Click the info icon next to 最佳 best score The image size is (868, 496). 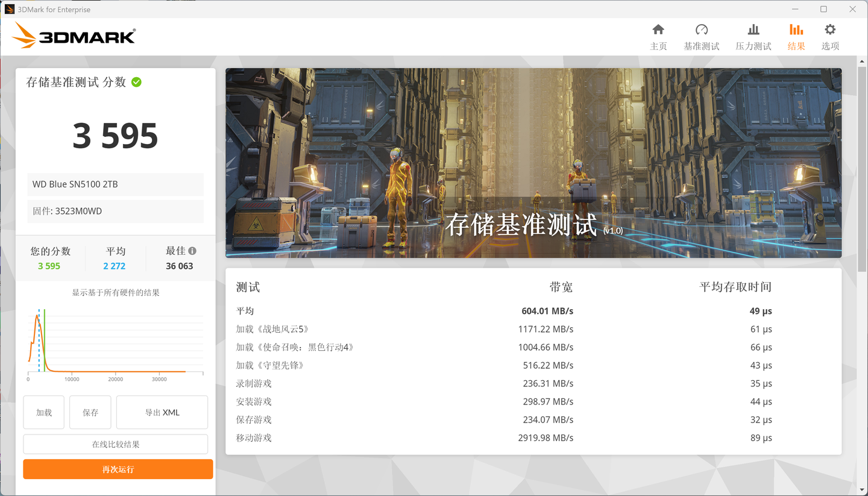coord(192,250)
